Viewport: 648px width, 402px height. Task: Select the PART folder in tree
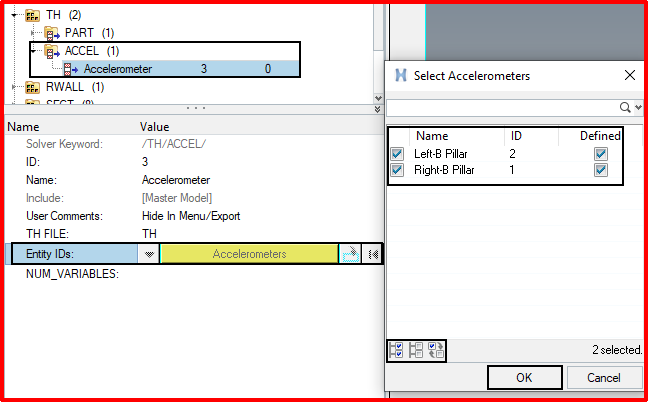pos(79,33)
